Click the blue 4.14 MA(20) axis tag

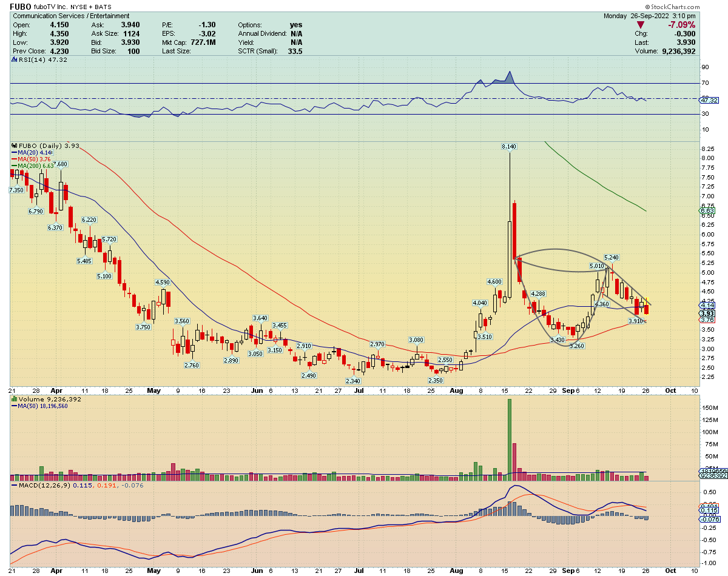click(x=707, y=306)
